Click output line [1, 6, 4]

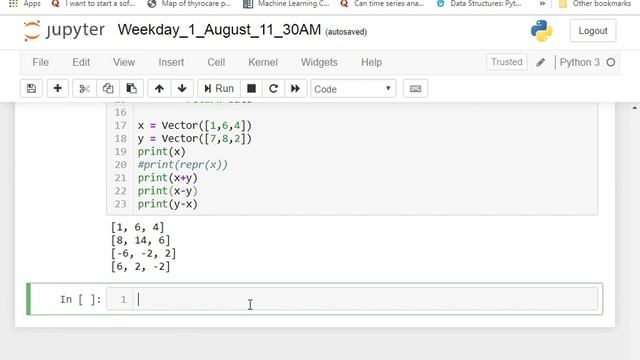137,227
